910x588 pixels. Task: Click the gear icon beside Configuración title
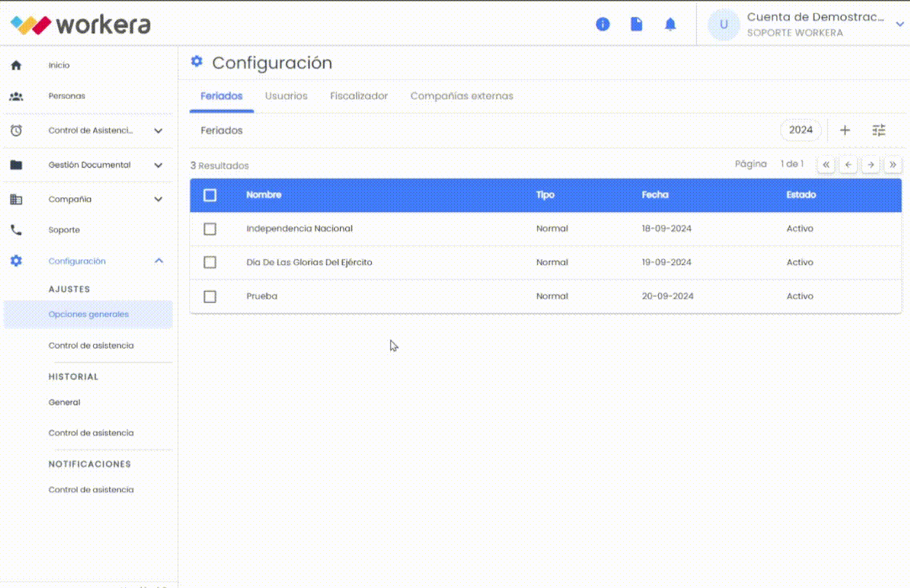point(197,62)
